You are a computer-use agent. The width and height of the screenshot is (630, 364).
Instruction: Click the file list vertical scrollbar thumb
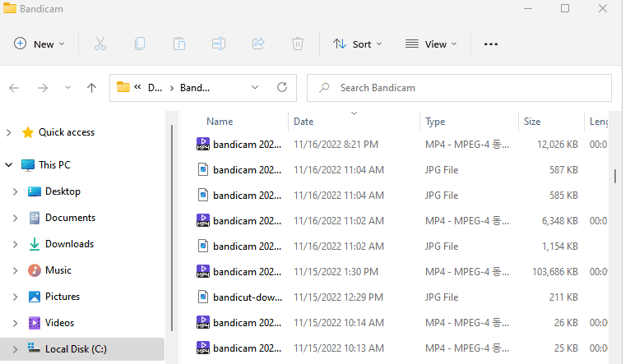[x=614, y=176]
